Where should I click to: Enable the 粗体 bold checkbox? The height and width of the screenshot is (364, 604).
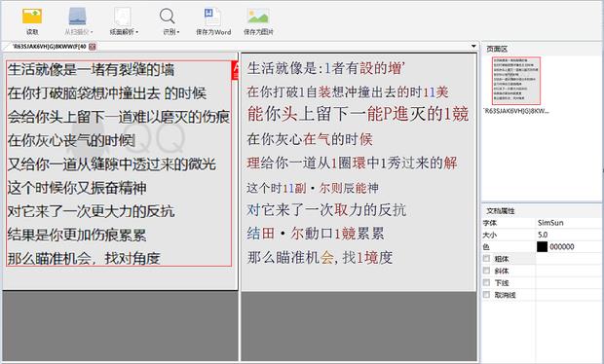pos(486,259)
